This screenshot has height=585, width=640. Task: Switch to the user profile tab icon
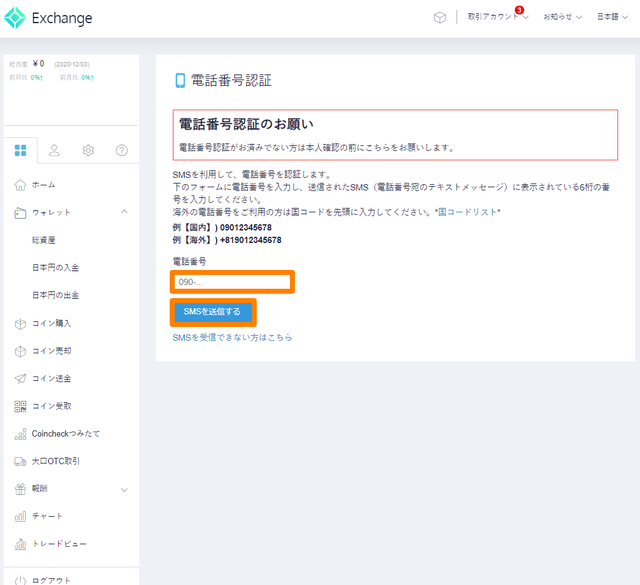point(54,150)
